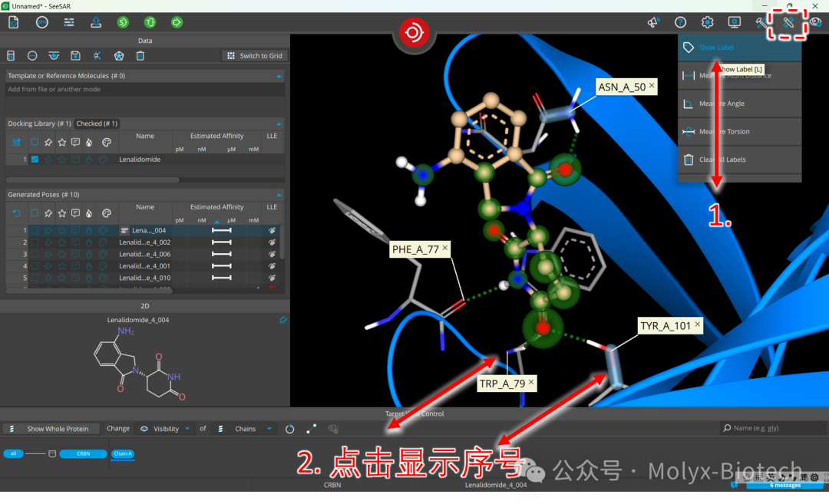Click the 'all' pill in the target tree

point(13,454)
